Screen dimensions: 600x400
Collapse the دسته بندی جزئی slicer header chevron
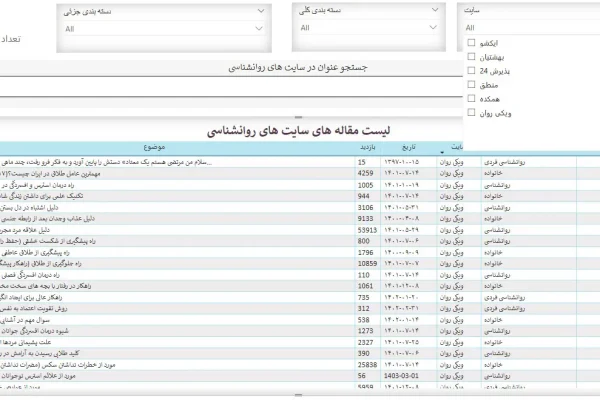261,11
